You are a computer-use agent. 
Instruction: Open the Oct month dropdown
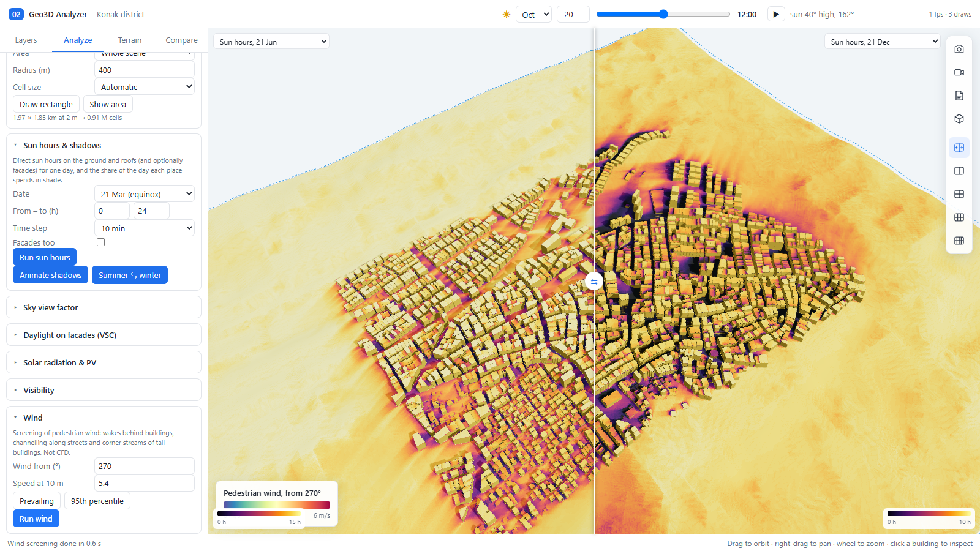coord(533,14)
